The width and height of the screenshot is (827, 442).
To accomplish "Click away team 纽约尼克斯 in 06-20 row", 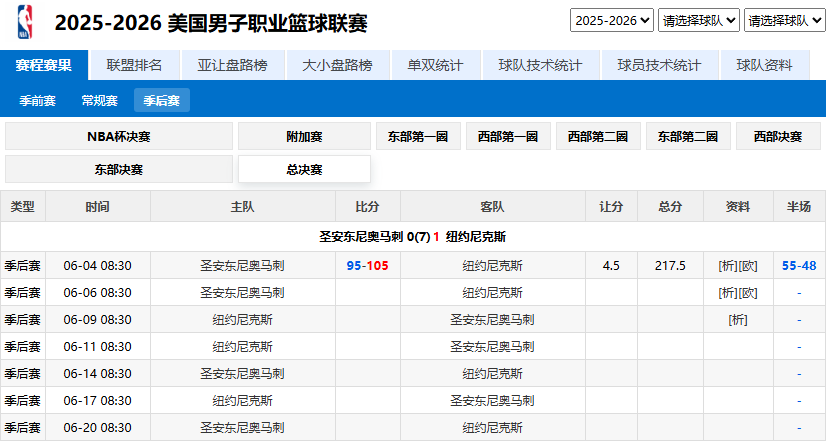I will tap(493, 428).
